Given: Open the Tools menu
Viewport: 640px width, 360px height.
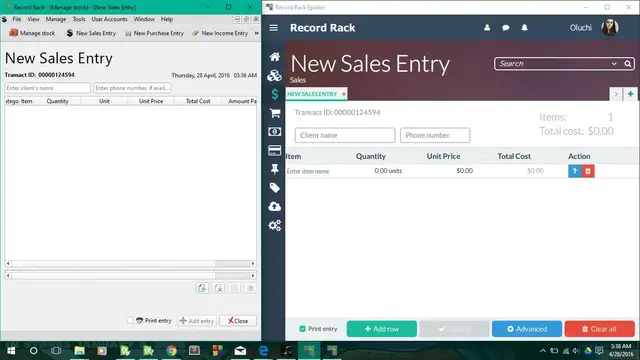Looking at the screenshot, I should tap(79, 19).
